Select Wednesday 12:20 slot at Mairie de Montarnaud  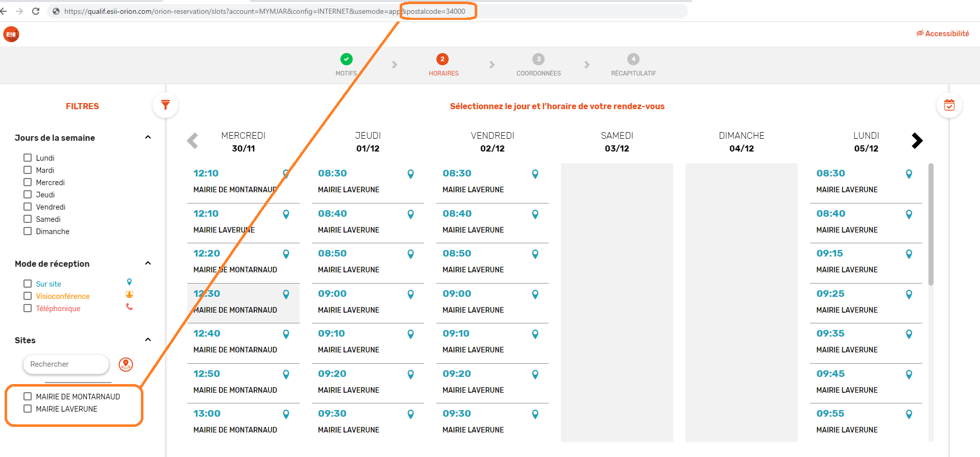point(243,263)
